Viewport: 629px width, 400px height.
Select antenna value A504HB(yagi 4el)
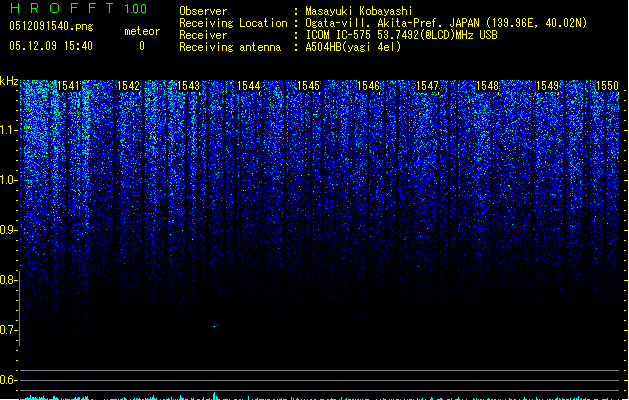[353, 47]
